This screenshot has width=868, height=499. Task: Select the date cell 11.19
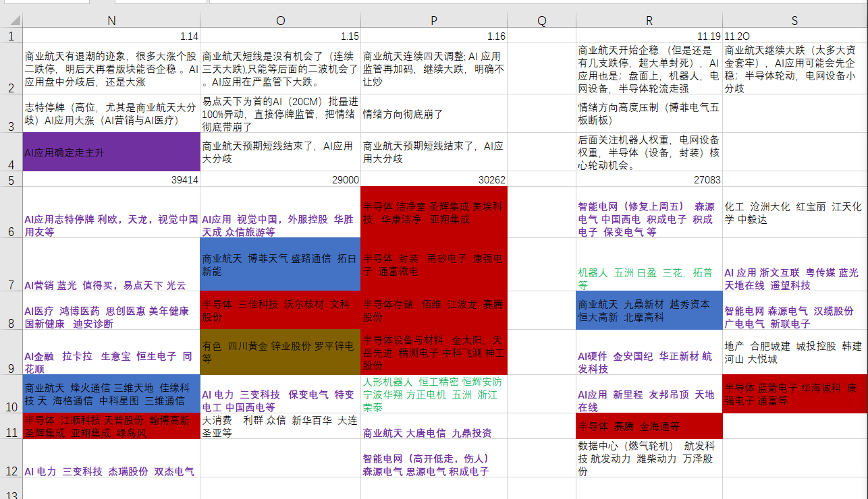(x=649, y=36)
